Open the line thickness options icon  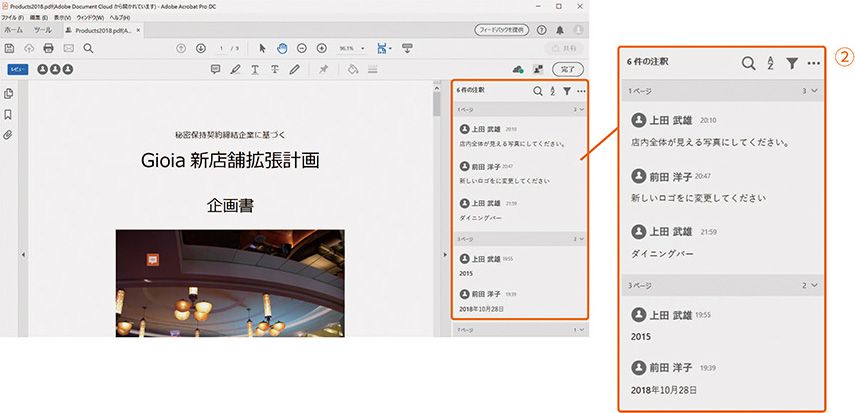pos(373,69)
